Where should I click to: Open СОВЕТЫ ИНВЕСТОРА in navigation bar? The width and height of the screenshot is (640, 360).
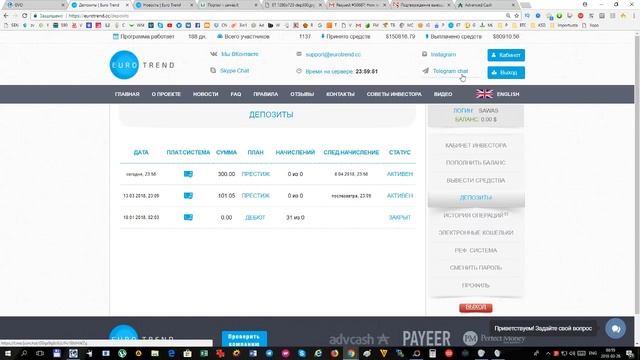[394, 94]
